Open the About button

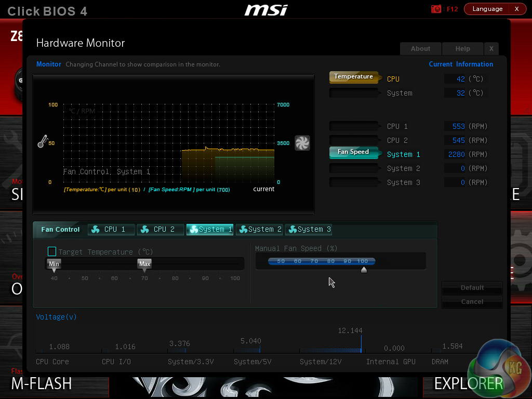(421, 48)
